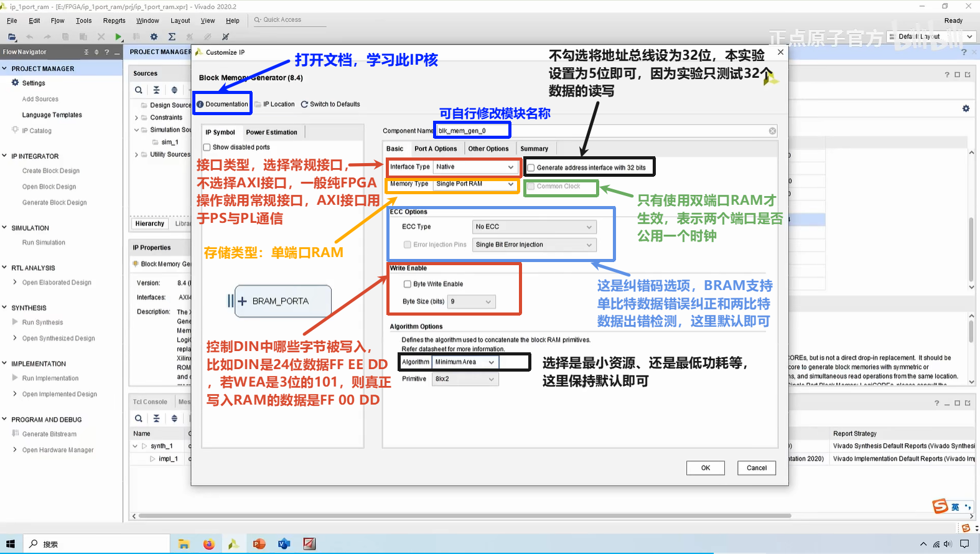This screenshot has width=980, height=554.
Task: Switch to the Power Estimation tab
Action: coord(271,132)
